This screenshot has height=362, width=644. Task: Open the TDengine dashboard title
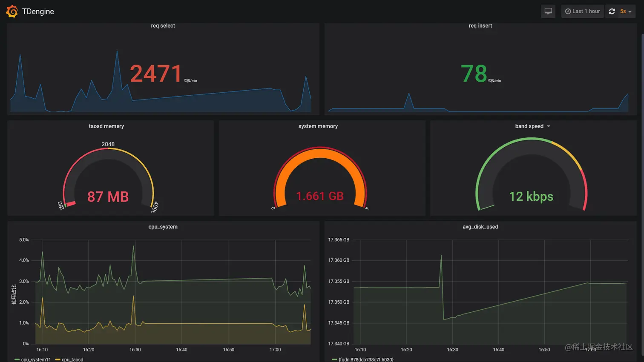point(38,11)
